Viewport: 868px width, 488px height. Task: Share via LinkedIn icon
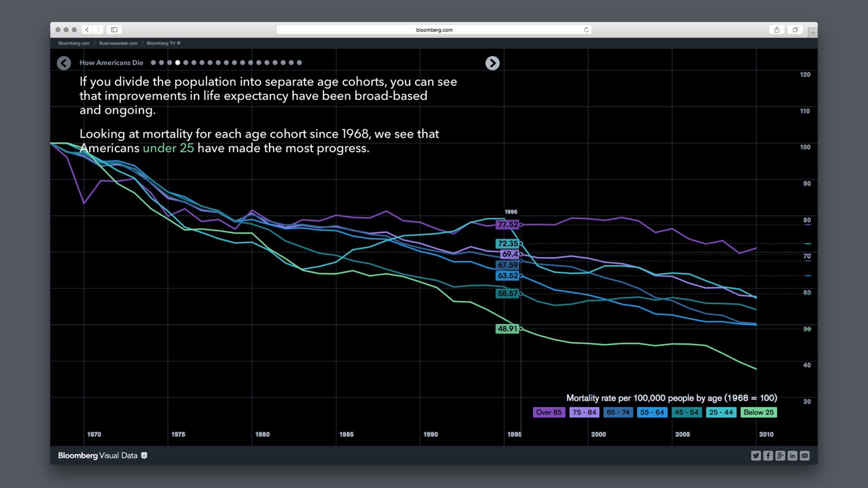792,455
